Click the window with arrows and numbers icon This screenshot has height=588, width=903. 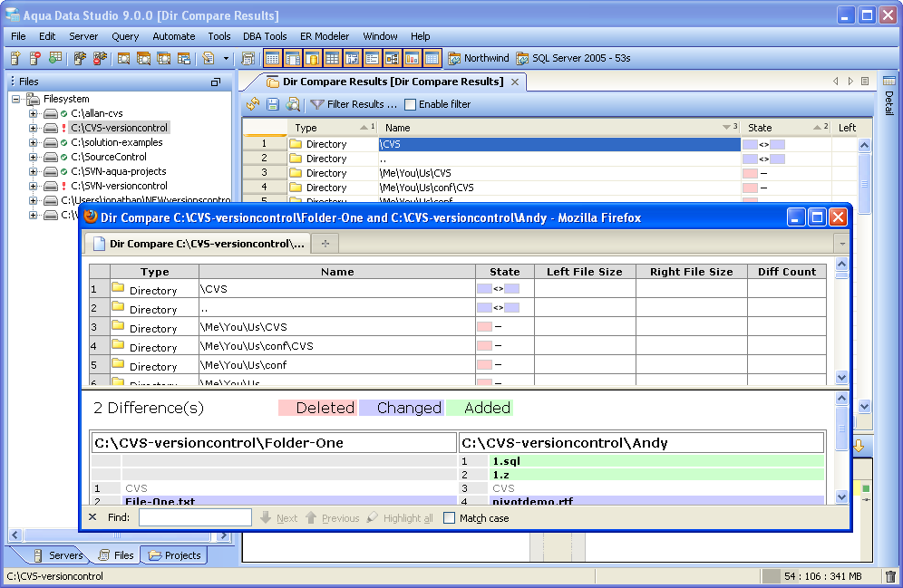tap(353, 58)
